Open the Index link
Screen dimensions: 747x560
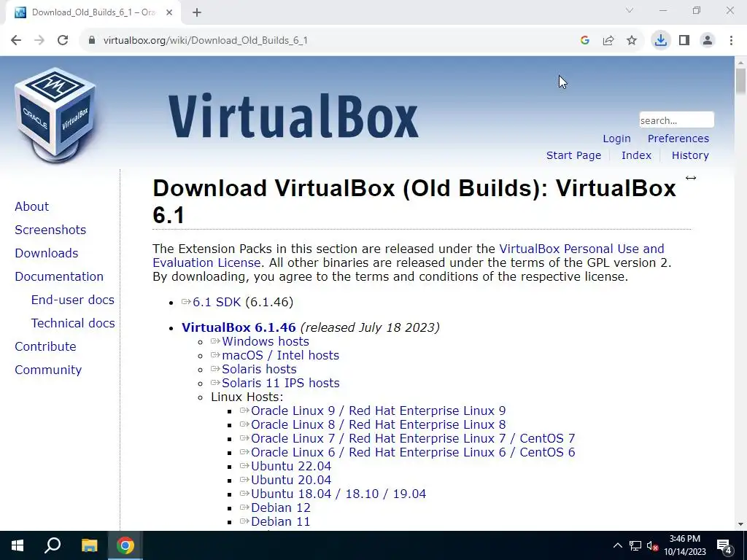click(636, 155)
